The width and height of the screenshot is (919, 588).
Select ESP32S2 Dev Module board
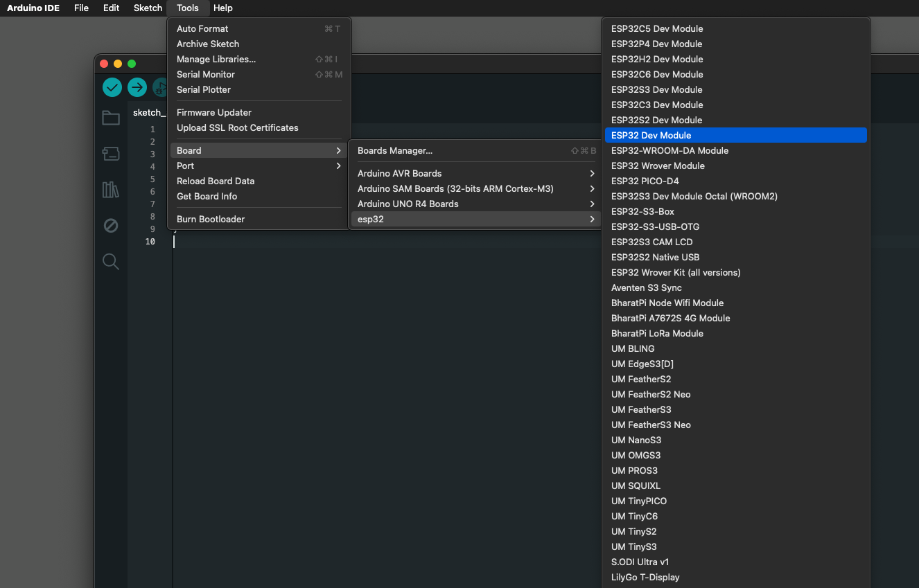[736, 120]
